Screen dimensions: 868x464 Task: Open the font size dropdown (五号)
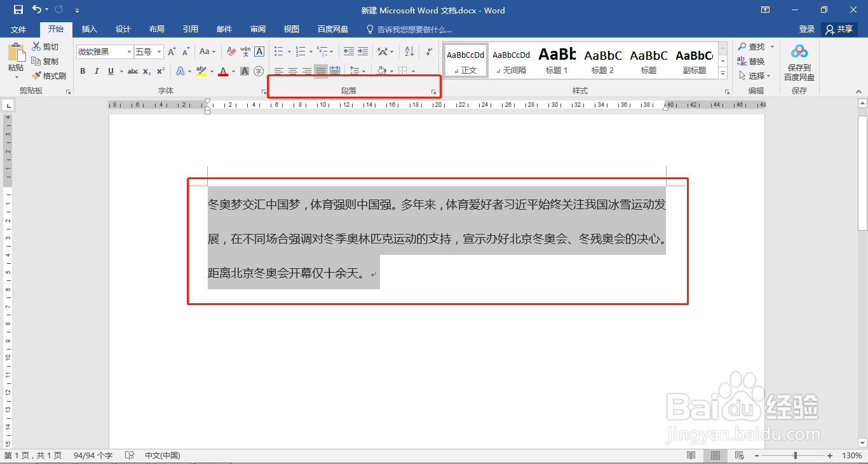[x=159, y=51]
